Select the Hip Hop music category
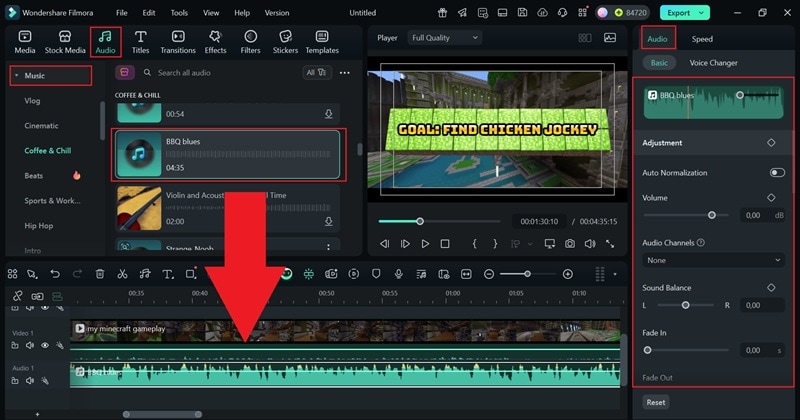 [x=39, y=226]
